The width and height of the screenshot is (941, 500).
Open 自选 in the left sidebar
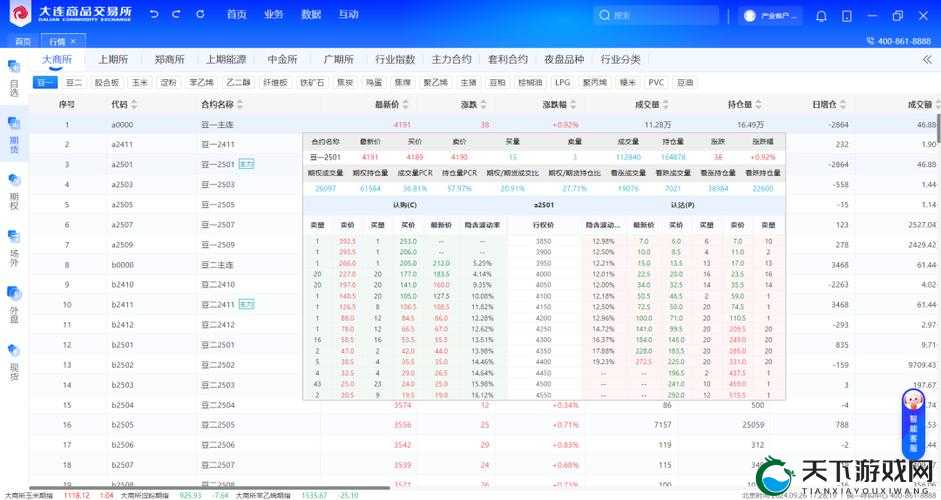tap(14, 78)
